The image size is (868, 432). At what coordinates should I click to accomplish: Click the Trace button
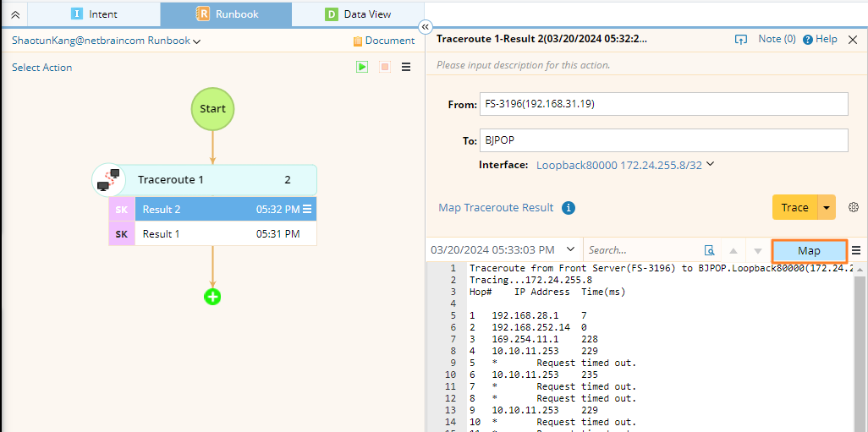[794, 207]
